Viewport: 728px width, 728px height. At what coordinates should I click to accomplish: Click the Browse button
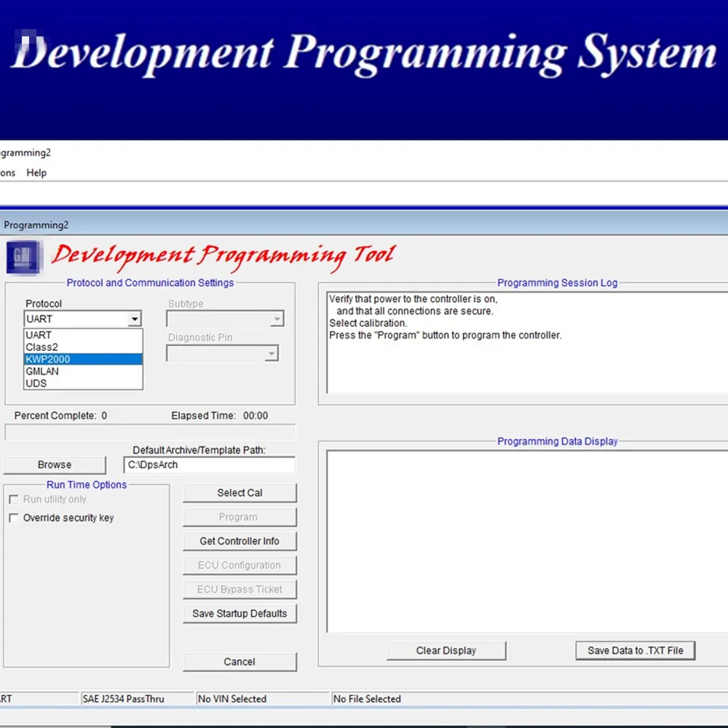[x=55, y=464]
